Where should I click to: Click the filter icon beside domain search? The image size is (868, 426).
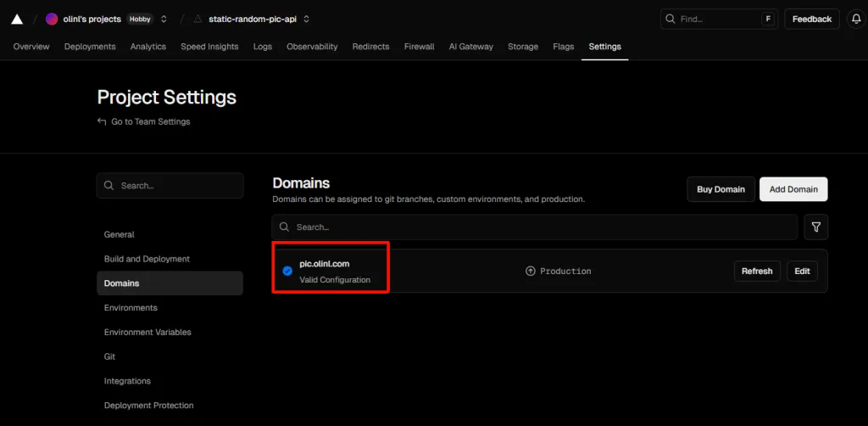pos(815,227)
